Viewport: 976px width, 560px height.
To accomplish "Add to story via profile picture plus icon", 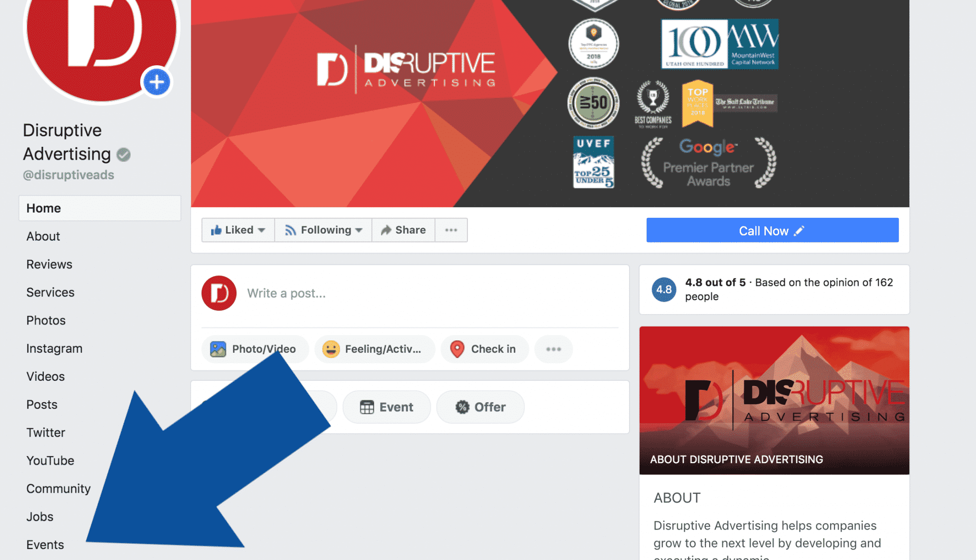I will click(156, 81).
